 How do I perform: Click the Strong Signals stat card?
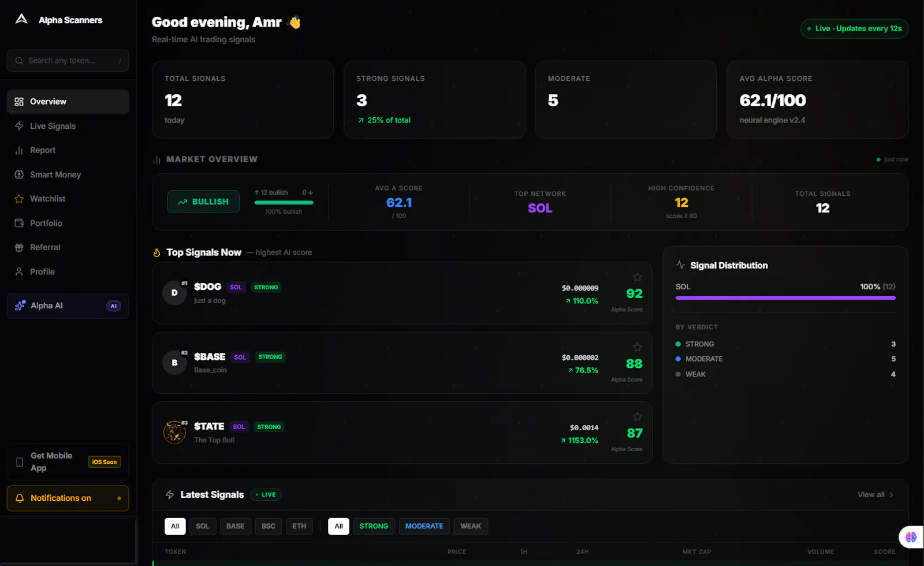(434, 99)
